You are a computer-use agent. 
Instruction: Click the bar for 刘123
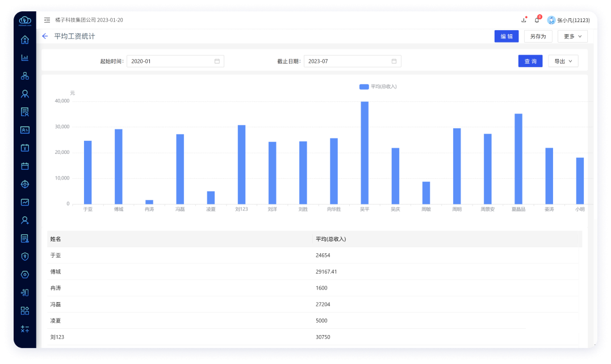tap(241, 165)
